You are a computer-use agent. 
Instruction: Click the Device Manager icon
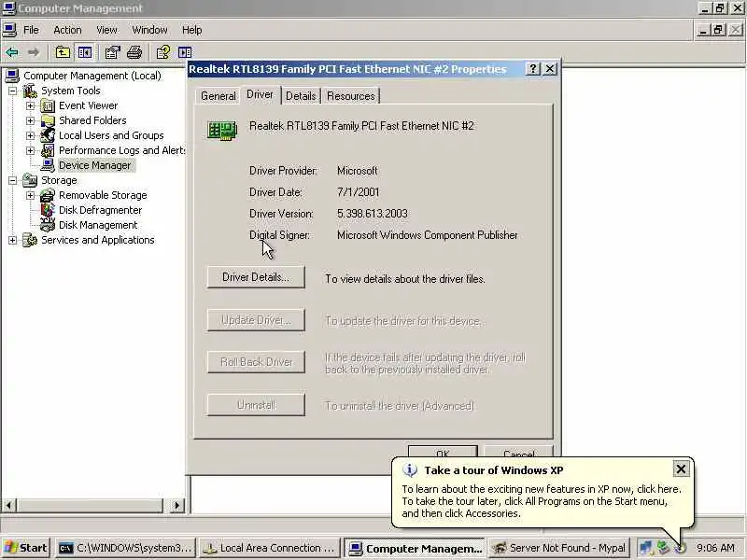[x=48, y=165]
